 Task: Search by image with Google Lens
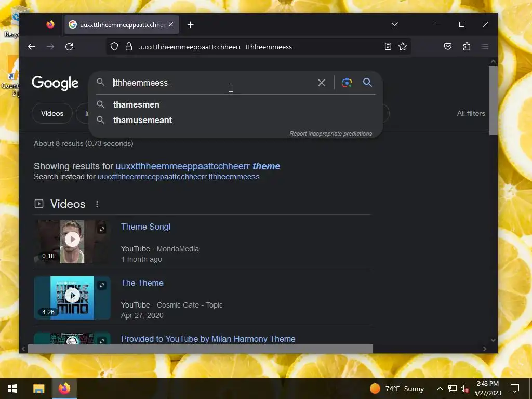point(347,83)
